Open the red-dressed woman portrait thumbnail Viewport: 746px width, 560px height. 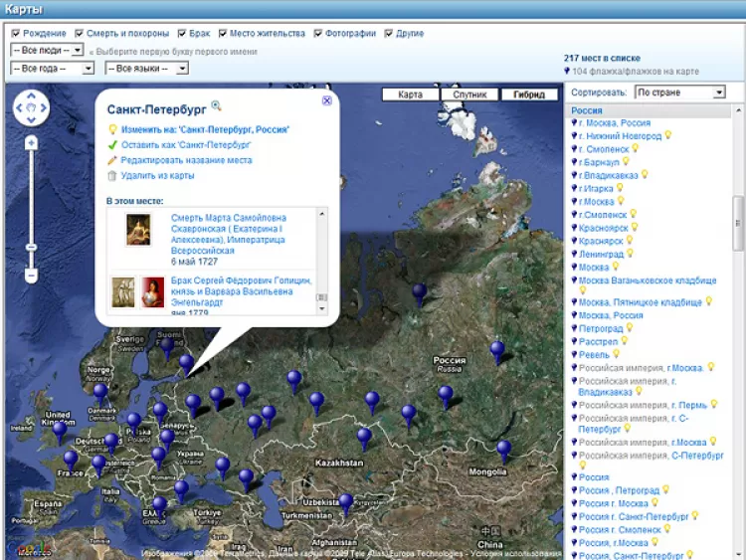(153, 292)
